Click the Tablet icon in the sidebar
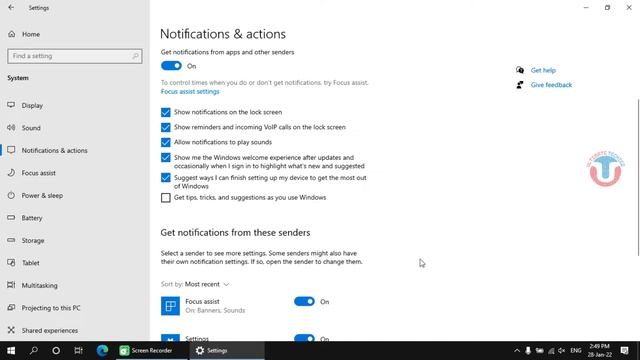640x360 pixels. 11,262
